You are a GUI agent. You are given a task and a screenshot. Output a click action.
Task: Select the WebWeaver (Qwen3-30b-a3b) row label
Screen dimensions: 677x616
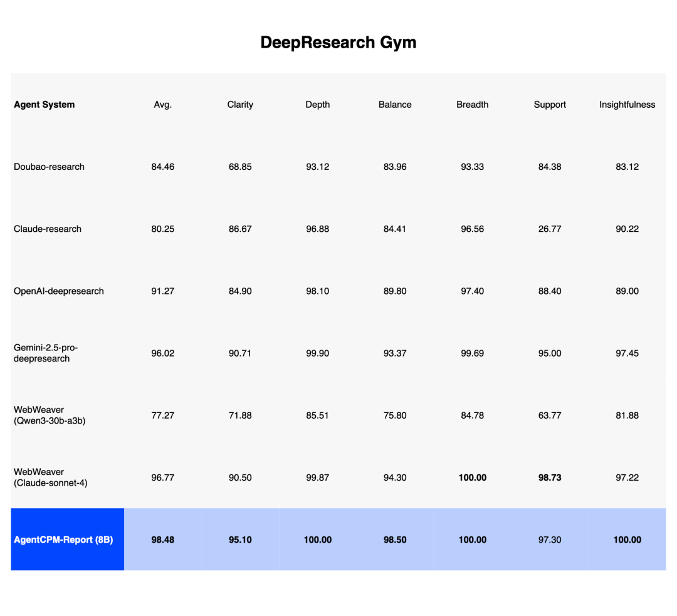(50, 415)
